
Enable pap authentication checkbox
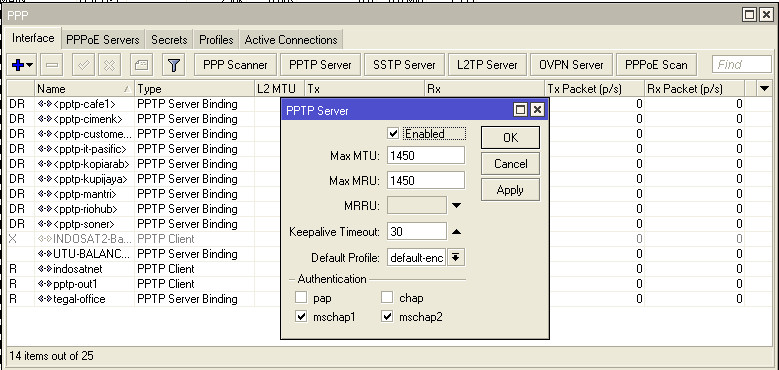(x=301, y=298)
